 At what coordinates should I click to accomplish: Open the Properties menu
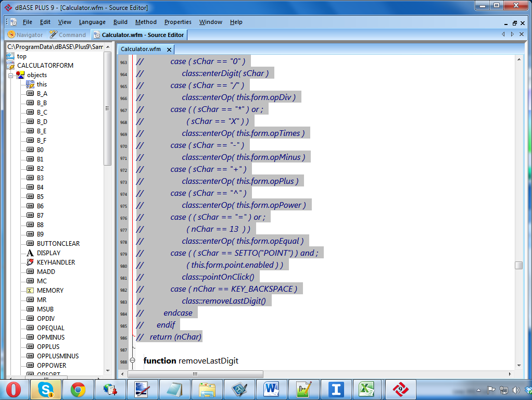click(178, 22)
